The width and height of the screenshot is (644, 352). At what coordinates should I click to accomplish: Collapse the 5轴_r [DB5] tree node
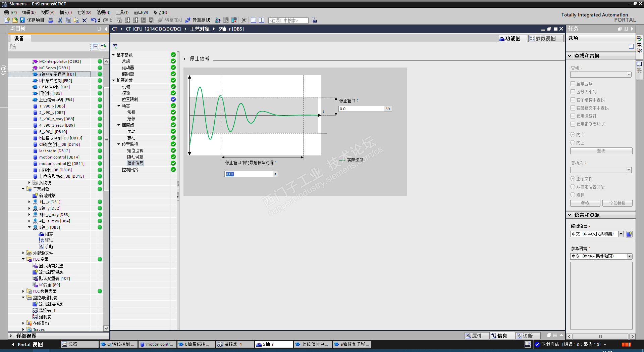coord(29,227)
